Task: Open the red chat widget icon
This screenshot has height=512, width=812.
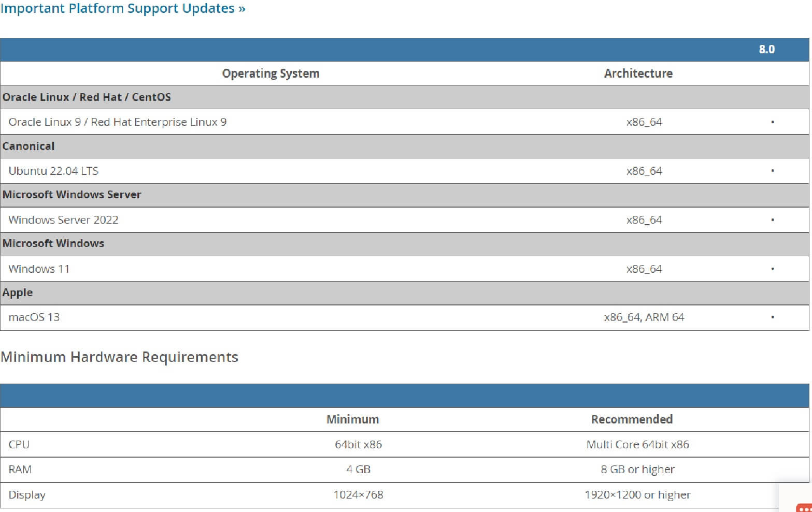Action: [804, 507]
